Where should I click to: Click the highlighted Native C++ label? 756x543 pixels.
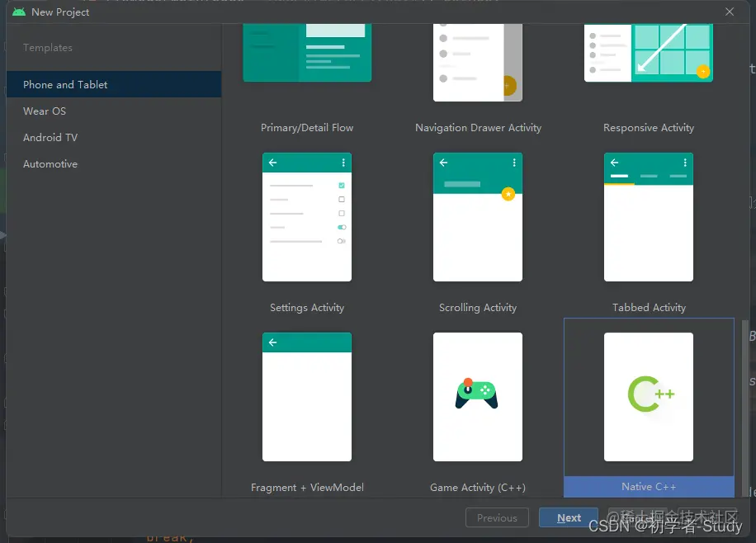click(649, 487)
